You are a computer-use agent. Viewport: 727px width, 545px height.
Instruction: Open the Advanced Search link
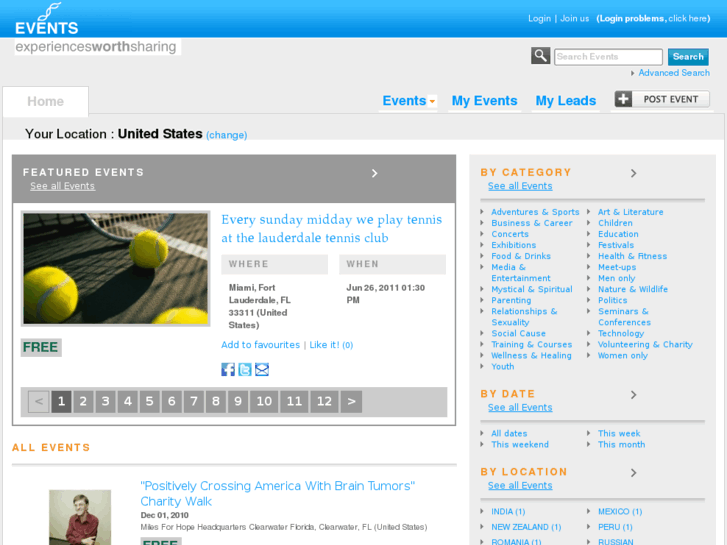click(674, 73)
